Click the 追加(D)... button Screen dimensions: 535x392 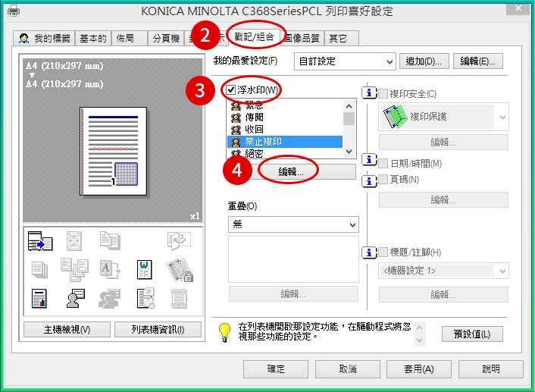[424, 61]
